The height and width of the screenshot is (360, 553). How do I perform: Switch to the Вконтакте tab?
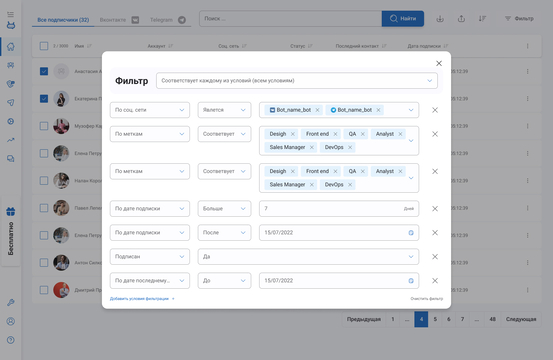pyautogui.click(x=119, y=20)
